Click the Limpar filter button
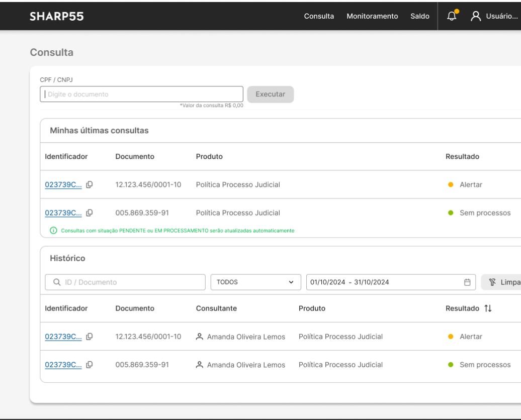Image resolution: width=521 pixels, height=420 pixels. [x=501, y=282]
